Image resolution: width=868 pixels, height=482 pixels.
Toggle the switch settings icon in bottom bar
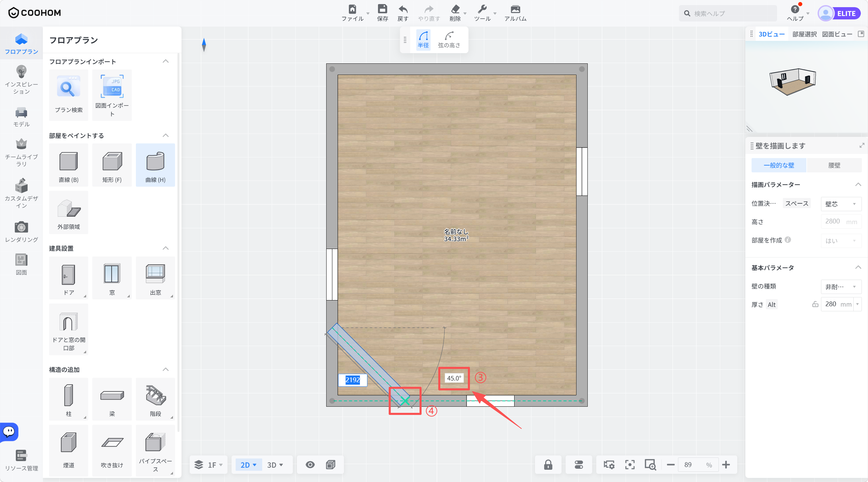pyautogui.click(x=579, y=465)
